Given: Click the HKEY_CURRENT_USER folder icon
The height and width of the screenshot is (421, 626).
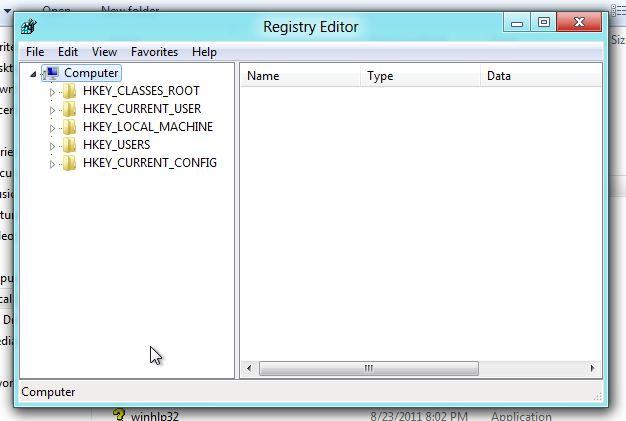Looking at the screenshot, I should [x=69, y=109].
